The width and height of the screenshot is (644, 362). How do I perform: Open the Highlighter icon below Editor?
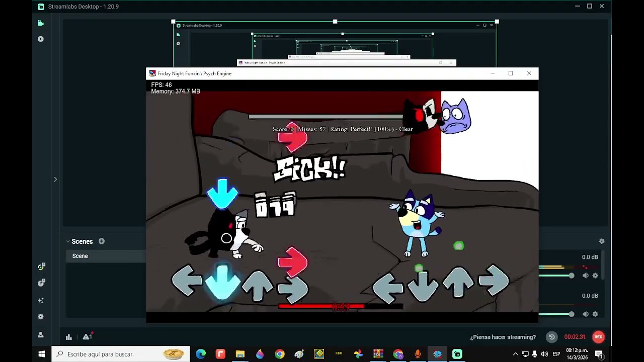[41, 39]
